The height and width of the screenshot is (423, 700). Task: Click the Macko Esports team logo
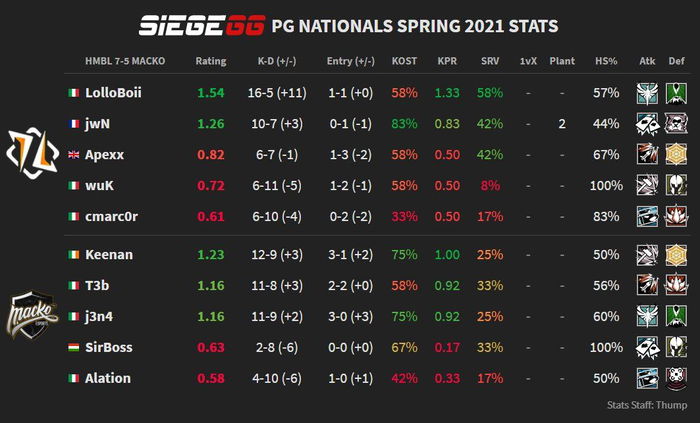[33, 315]
